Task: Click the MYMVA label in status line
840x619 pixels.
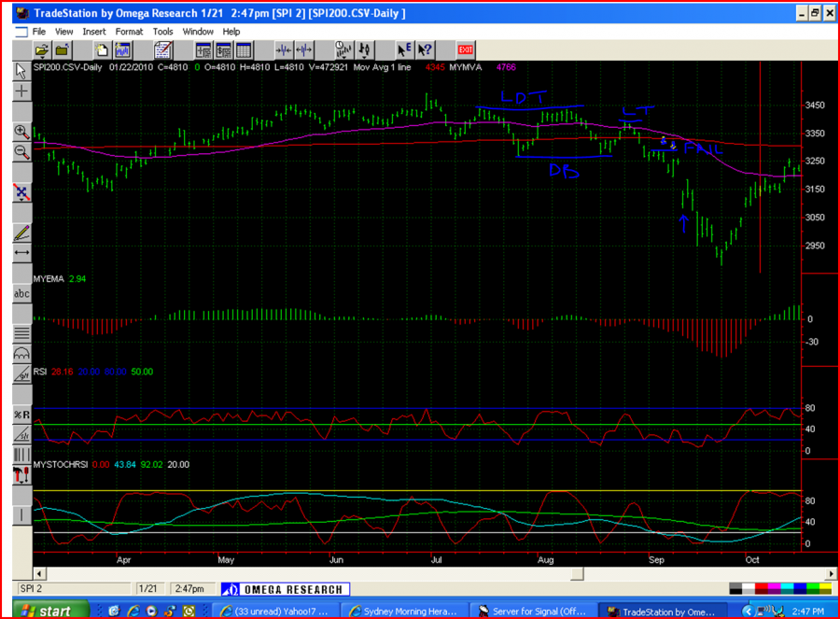Action: coord(465,67)
